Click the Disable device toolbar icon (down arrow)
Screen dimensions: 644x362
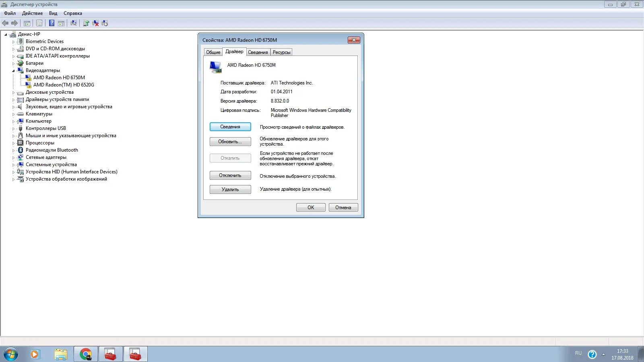pos(105,23)
